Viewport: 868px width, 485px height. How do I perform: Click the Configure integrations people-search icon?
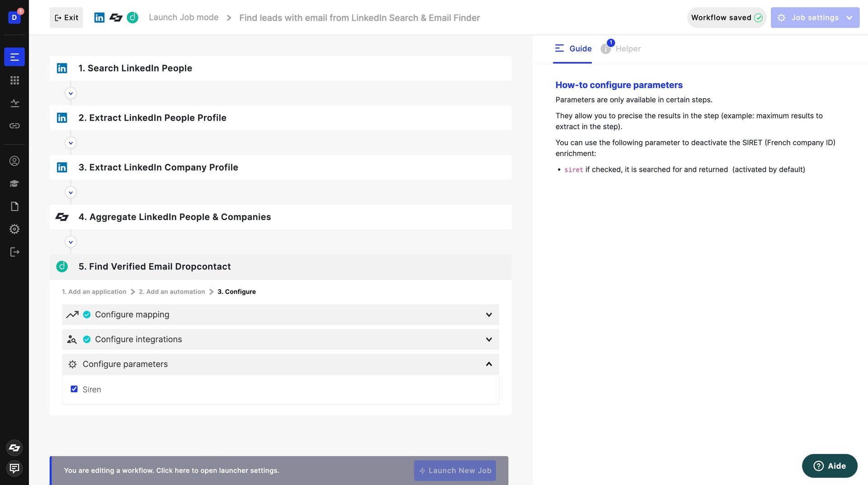pyautogui.click(x=72, y=339)
